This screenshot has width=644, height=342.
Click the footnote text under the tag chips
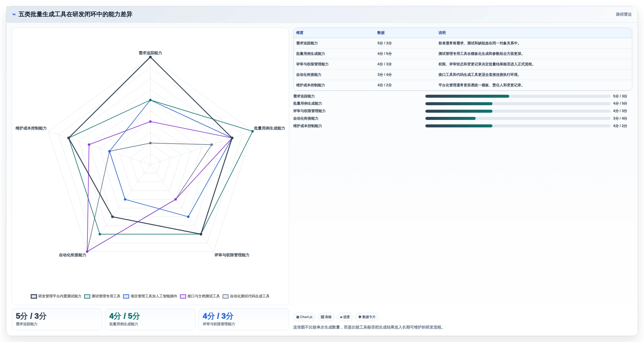click(369, 327)
